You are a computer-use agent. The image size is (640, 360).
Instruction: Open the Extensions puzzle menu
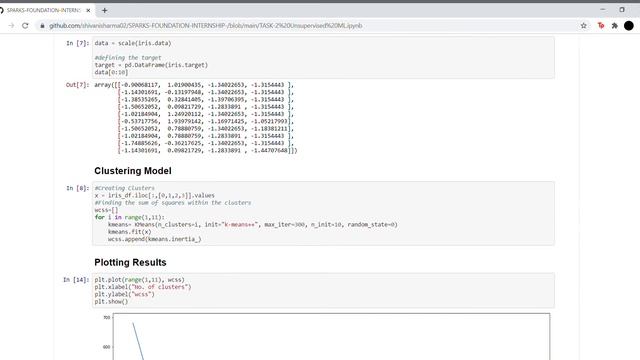[615, 26]
